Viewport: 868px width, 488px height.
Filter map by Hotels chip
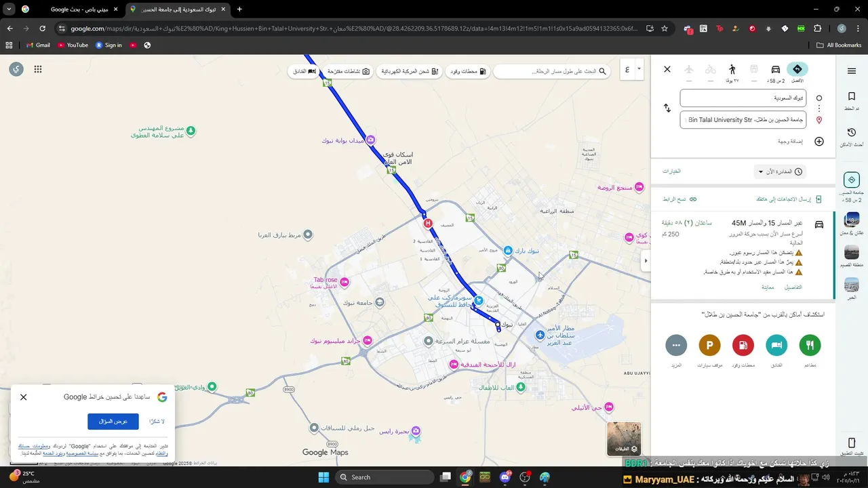click(304, 71)
